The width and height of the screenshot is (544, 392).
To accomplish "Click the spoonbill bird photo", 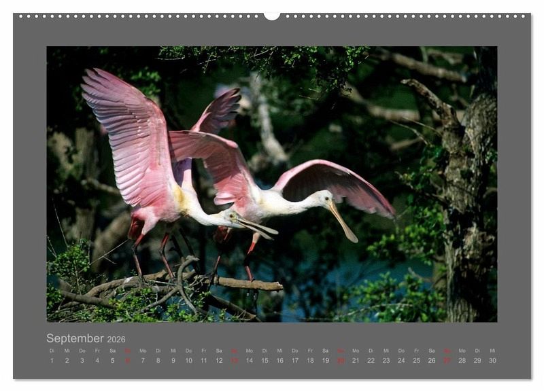I will (x=272, y=183).
